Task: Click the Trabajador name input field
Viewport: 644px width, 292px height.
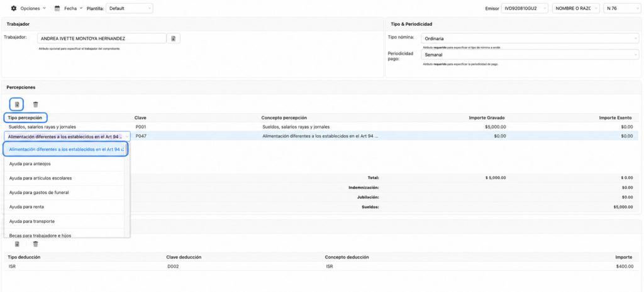Action: (x=101, y=38)
